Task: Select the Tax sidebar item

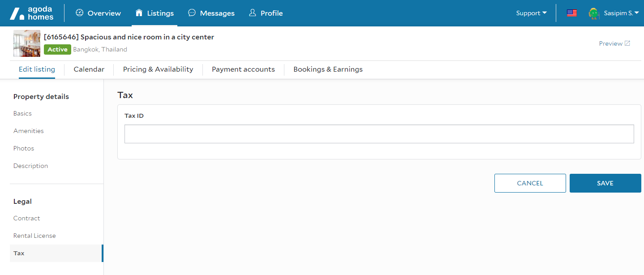Action: point(56,253)
